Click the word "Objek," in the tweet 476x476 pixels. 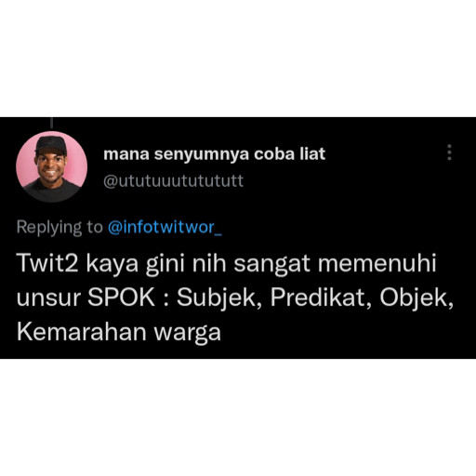(416, 298)
